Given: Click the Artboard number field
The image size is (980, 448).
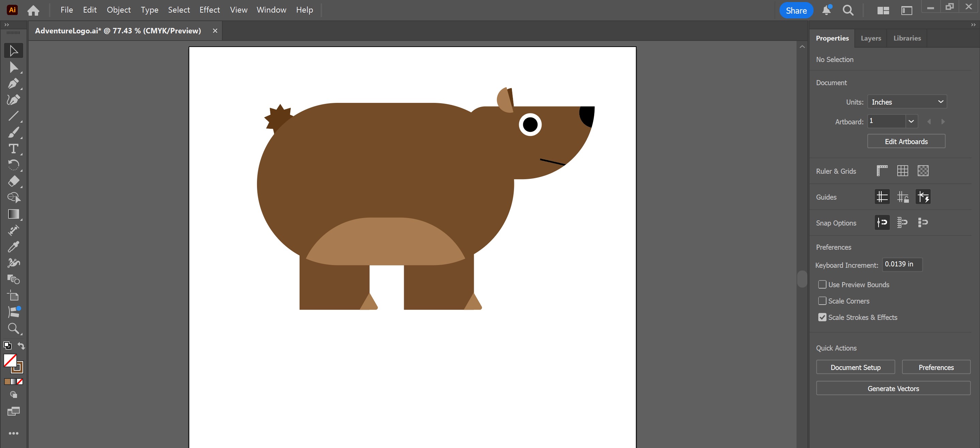Looking at the screenshot, I should pos(886,121).
